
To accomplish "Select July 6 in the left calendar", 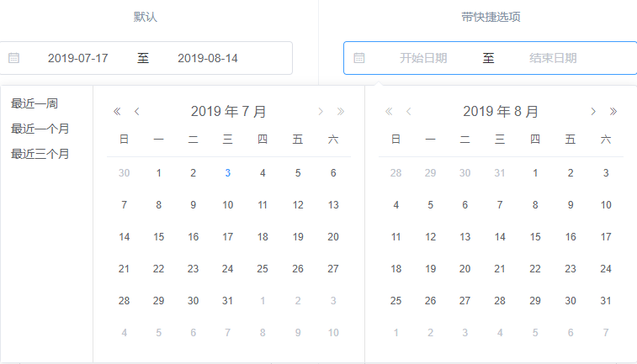I will pos(333,173).
